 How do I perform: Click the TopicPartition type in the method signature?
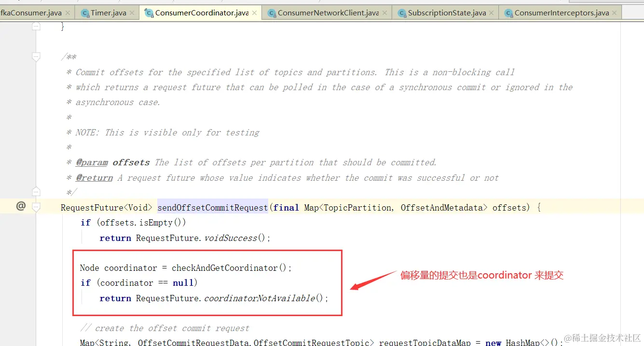pyautogui.click(x=358, y=208)
